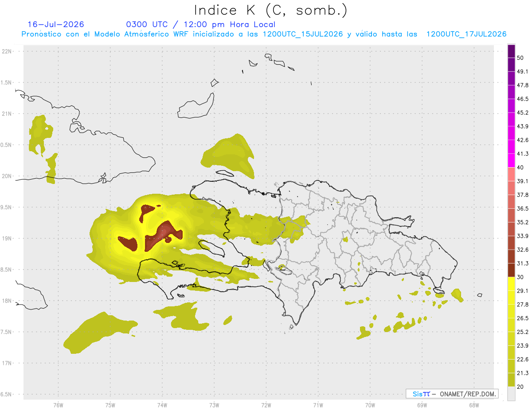Click colorbar value "42.6"
Viewport: 532px width, 411px height.
tap(523, 140)
